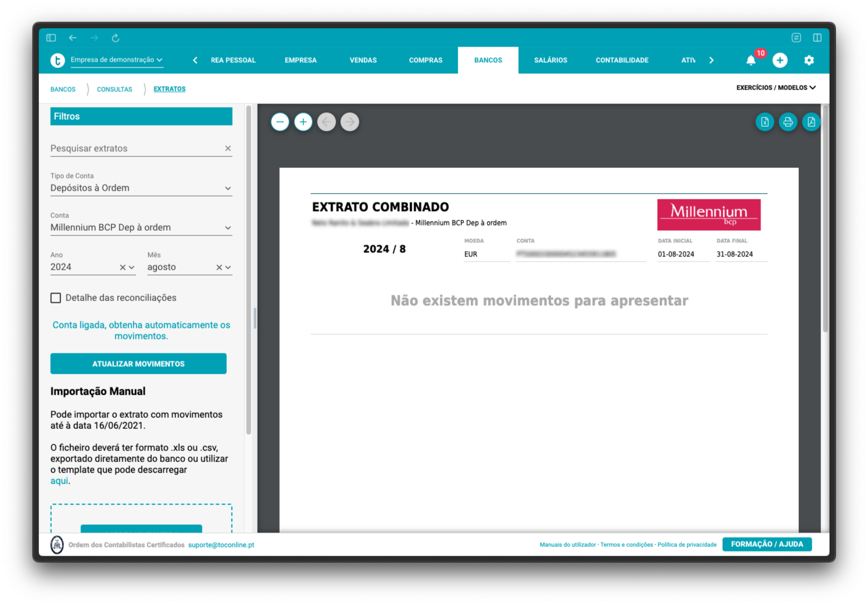868x605 pixels.
Task: Open the Área Pessoal tab
Action: click(233, 60)
